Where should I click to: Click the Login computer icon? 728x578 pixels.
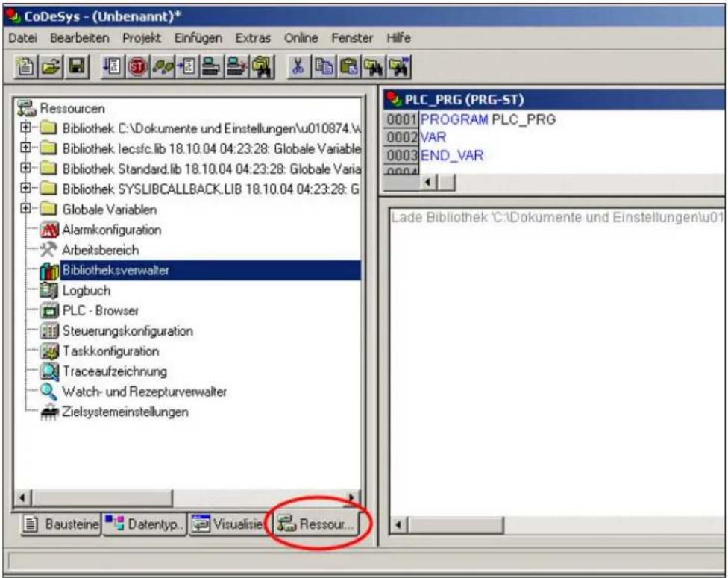tap(212, 67)
